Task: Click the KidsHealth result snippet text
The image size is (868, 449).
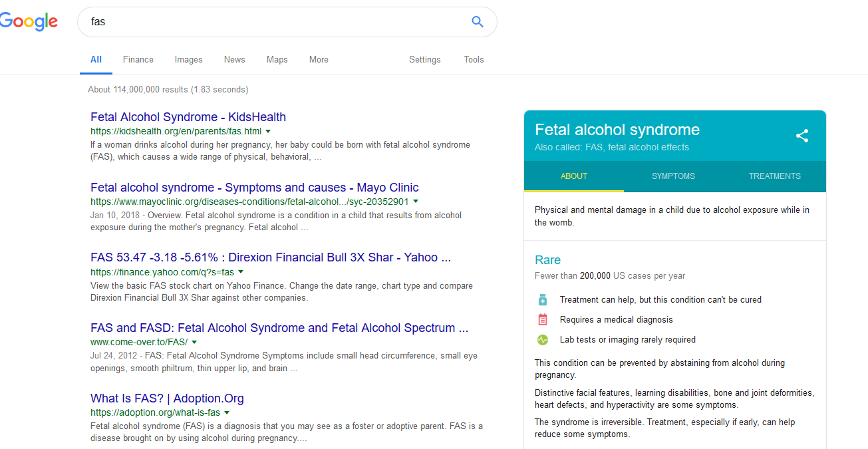Action: (x=280, y=151)
